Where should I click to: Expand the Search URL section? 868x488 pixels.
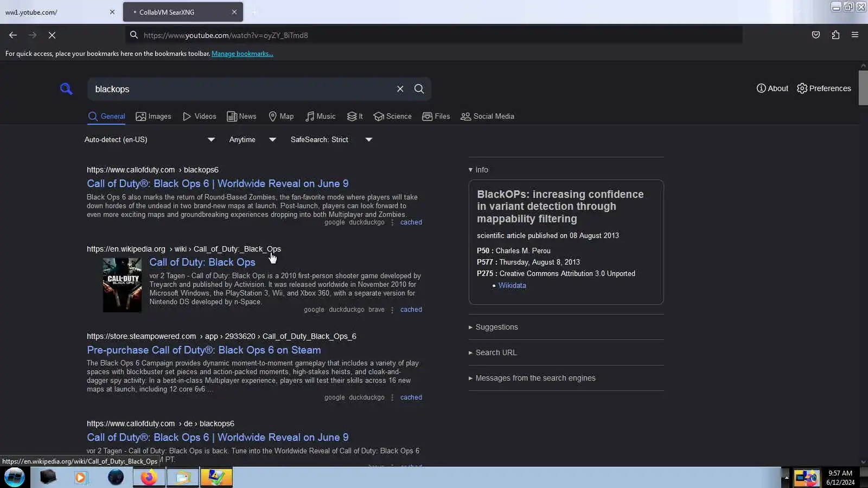[493, 353]
